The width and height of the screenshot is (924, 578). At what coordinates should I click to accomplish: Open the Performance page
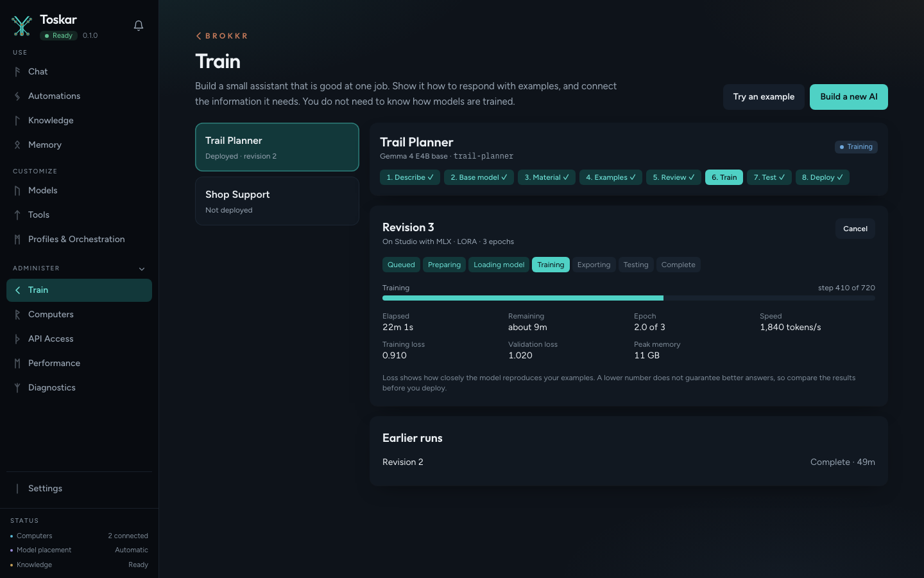pyautogui.click(x=79, y=363)
